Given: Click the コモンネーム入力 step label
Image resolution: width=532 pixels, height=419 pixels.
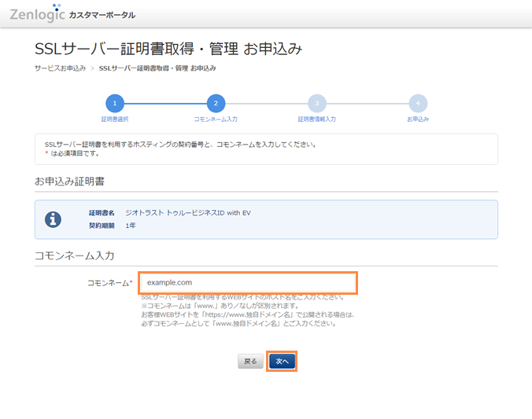Looking at the screenshot, I should [216, 119].
